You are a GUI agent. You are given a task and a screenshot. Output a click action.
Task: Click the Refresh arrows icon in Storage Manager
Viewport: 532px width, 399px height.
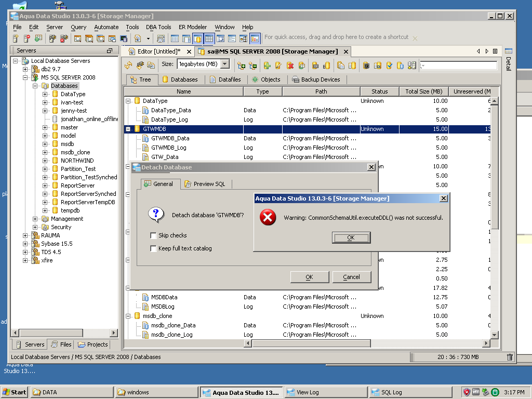[x=128, y=65]
